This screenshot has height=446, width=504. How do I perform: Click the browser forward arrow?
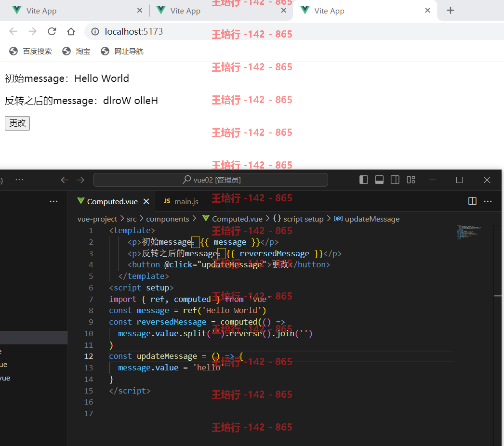[x=32, y=31]
